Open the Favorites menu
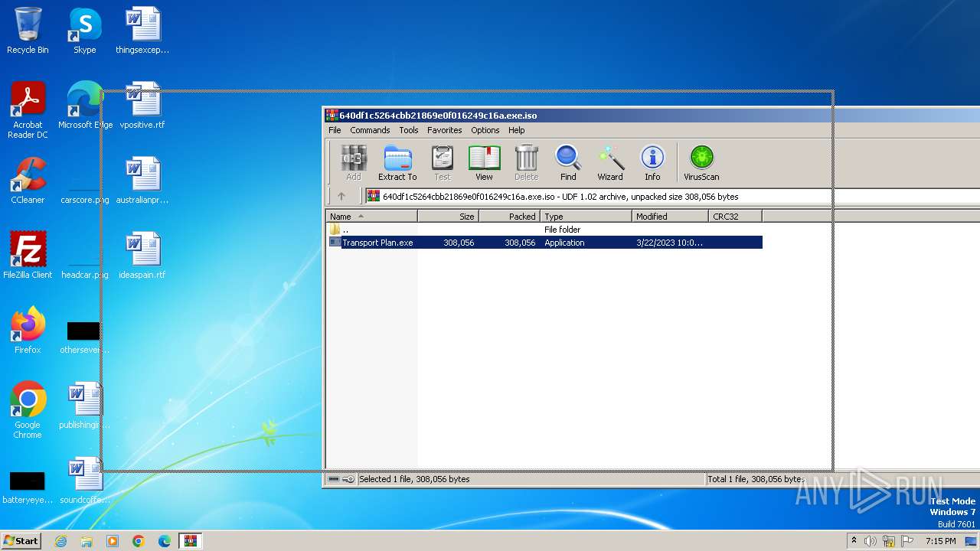The width and height of the screenshot is (980, 551). click(445, 130)
